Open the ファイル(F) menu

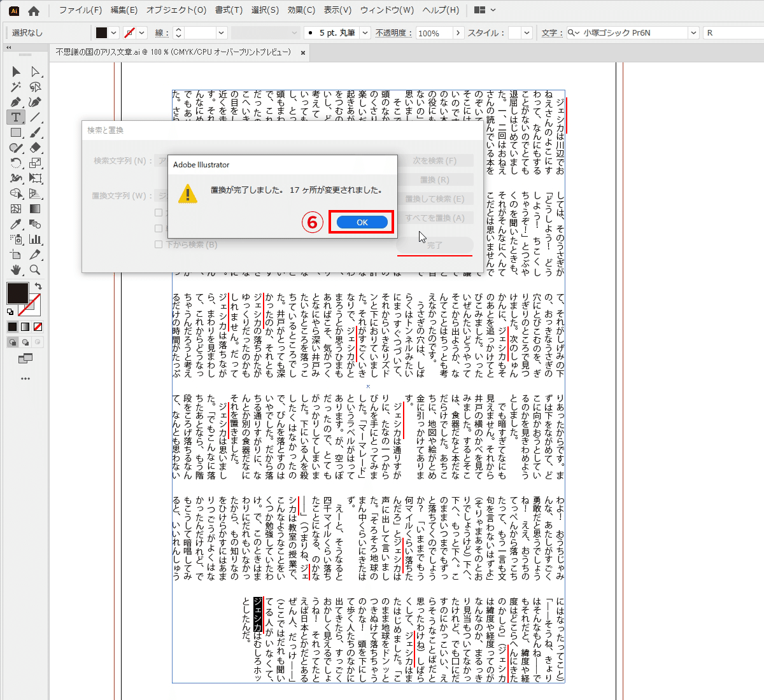80,10
